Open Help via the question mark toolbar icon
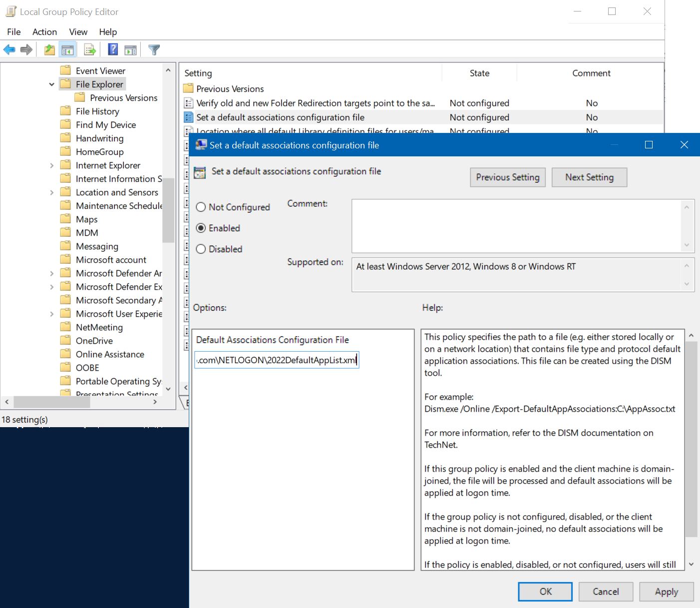Image resolution: width=700 pixels, height=608 pixels. tap(112, 49)
